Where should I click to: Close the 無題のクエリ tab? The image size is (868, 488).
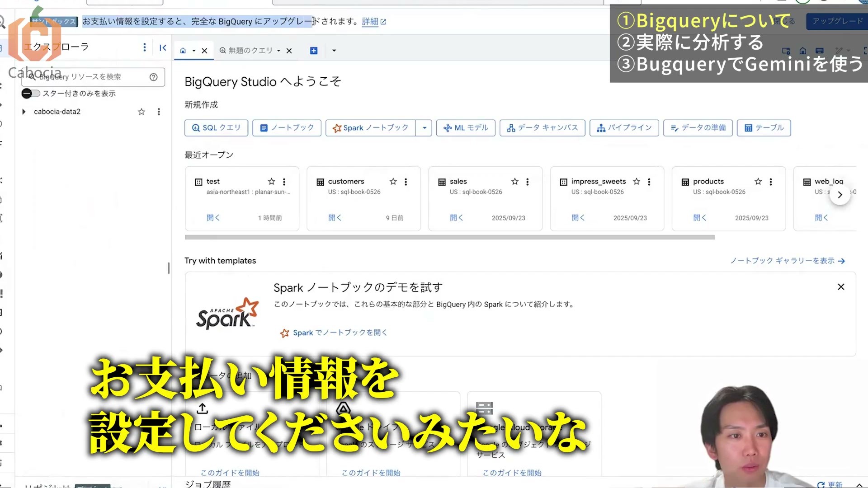click(289, 51)
